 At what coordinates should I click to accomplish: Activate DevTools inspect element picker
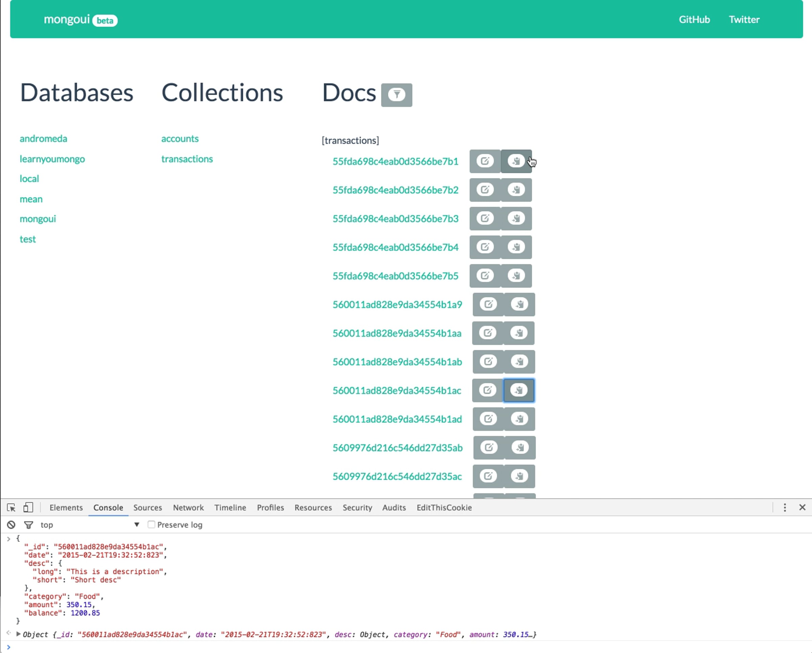[x=11, y=508]
